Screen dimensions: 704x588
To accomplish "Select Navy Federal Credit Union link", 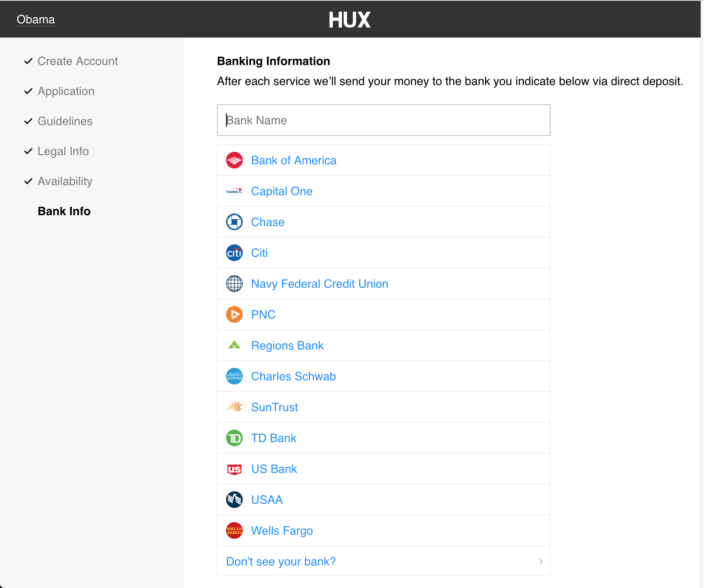I will tap(320, 284).
